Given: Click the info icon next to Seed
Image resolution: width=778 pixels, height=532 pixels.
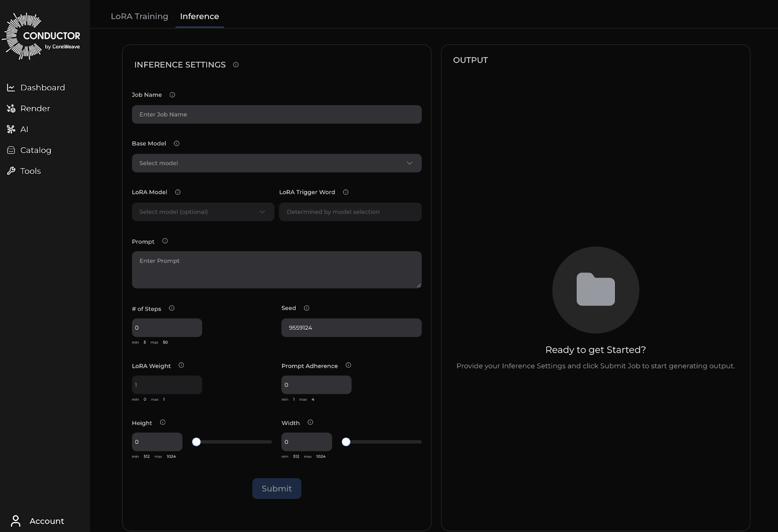Looking at the screenshot, I should pos(306,308).
